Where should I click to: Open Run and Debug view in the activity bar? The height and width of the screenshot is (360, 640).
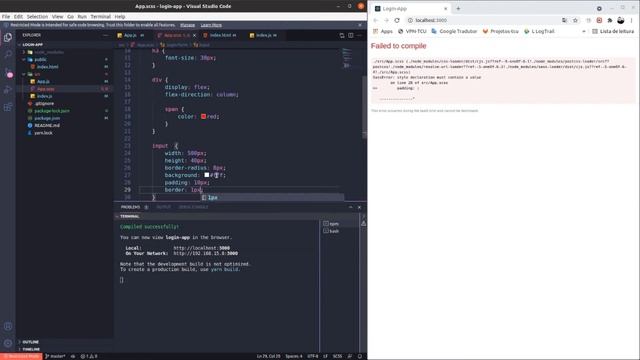pyautogui.click(x=8, y=90)
